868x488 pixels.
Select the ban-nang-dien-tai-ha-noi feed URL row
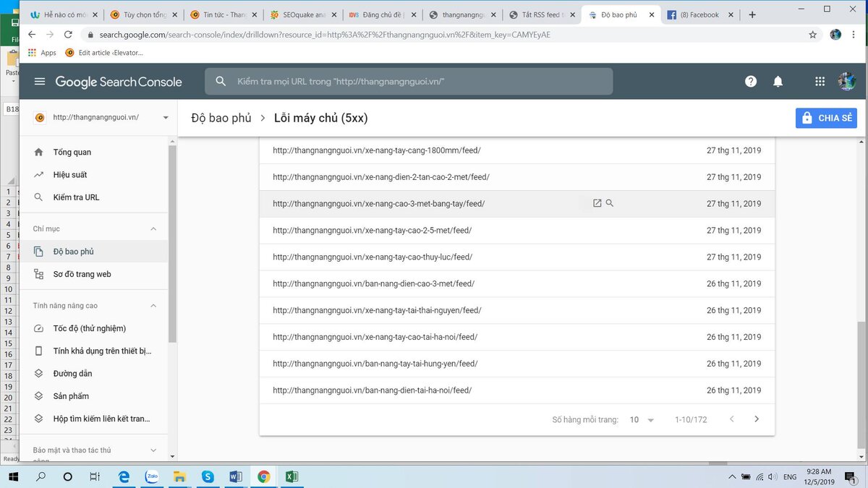(516, 390)
